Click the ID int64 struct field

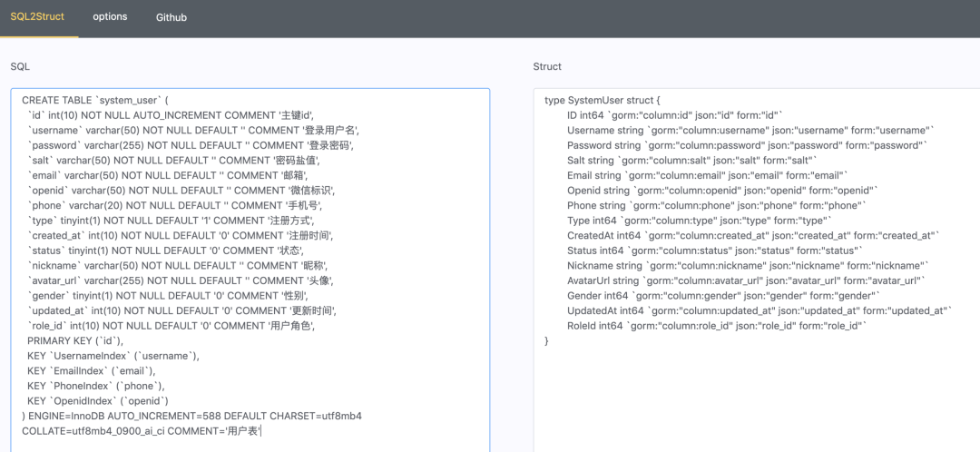pos(675,115)
